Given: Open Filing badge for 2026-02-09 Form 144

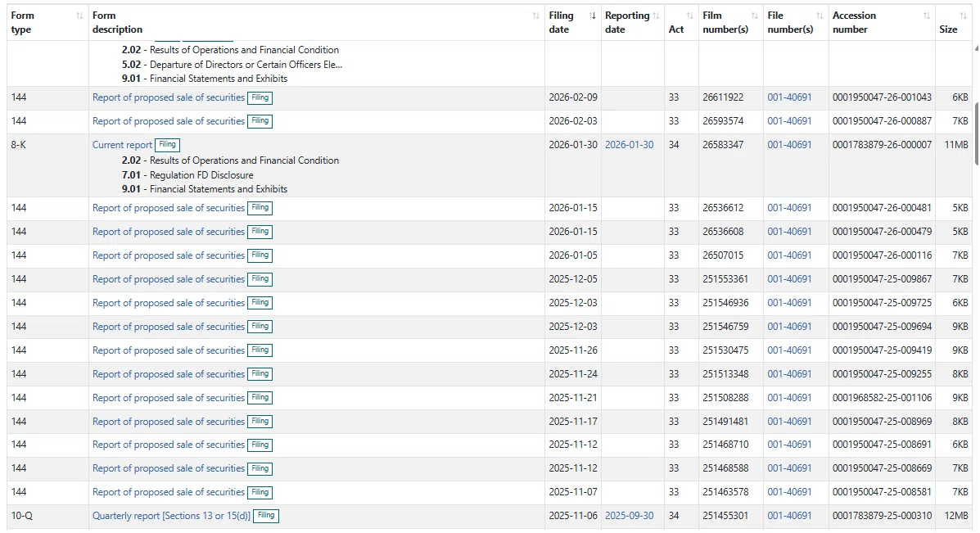Looking at the screenshot, I should (x=260, y=97).
